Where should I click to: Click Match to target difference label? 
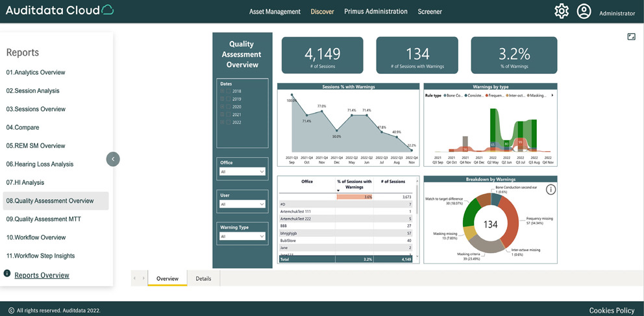click(445, 201)
